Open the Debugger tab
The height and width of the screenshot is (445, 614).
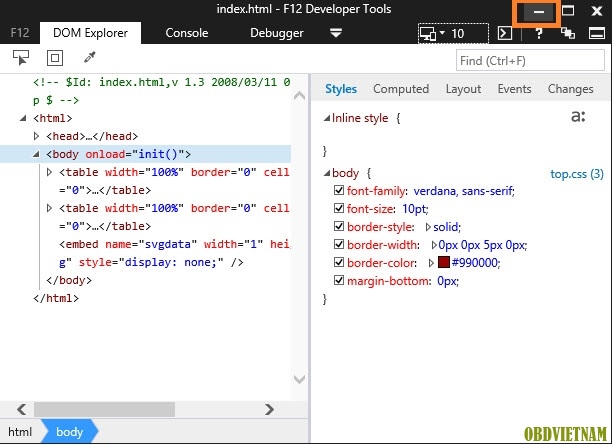click(x=276, y=33)
